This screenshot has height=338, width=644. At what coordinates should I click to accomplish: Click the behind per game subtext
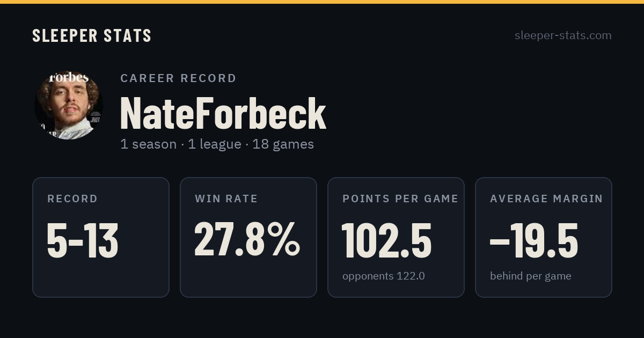(530, 276)
